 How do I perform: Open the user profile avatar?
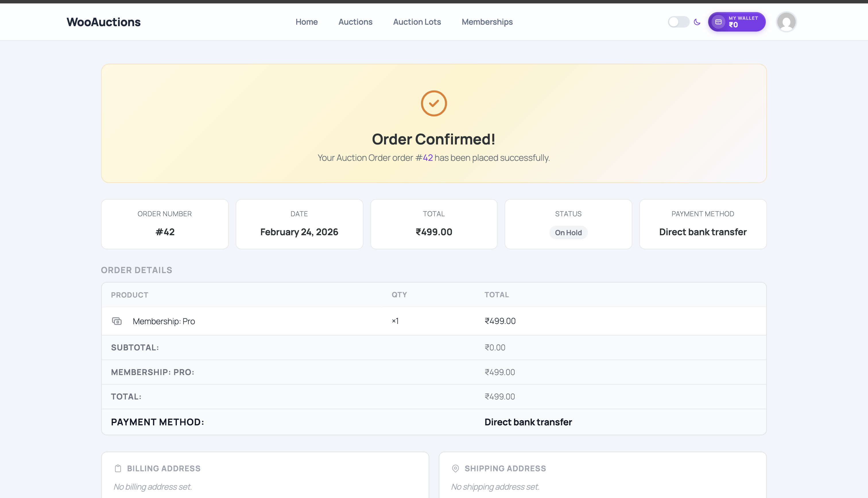pos(786,22)
